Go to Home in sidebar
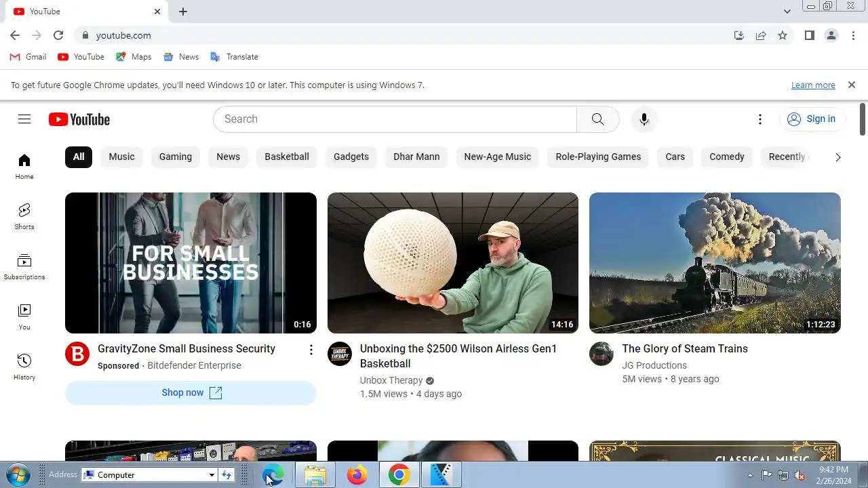 tap(24, 166)
